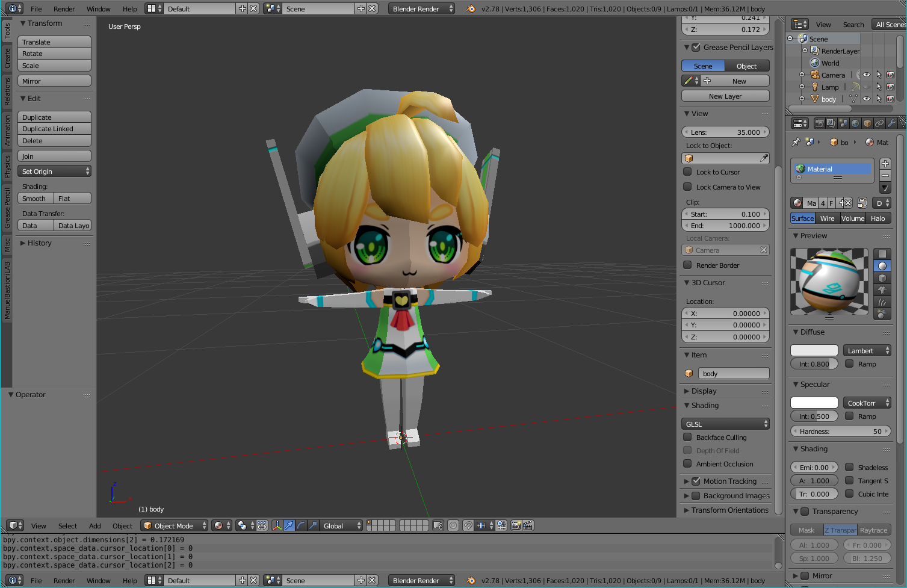Open GLSL shading mode dropdown
Viewport: 907px width, 588px height.
(x=725, y=424)
